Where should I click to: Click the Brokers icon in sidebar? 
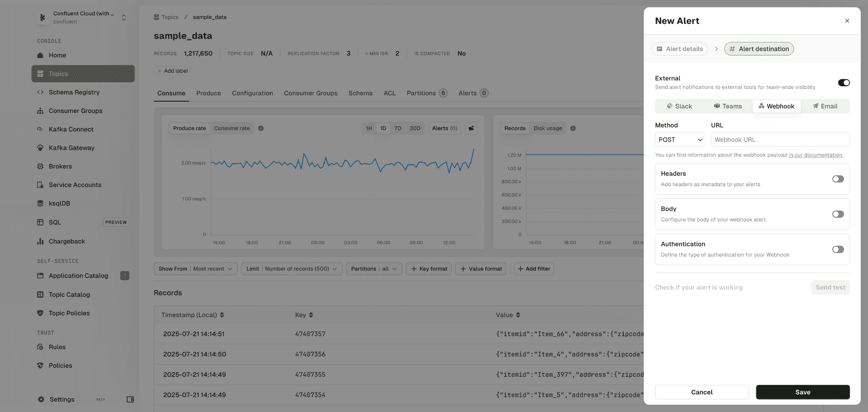click(x=40, y=166)
